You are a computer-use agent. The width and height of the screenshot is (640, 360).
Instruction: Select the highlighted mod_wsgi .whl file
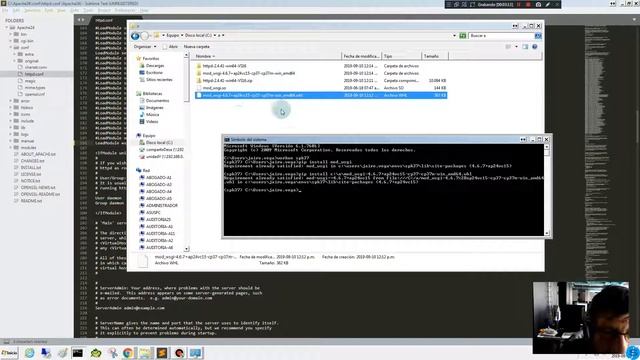point(320,95)
